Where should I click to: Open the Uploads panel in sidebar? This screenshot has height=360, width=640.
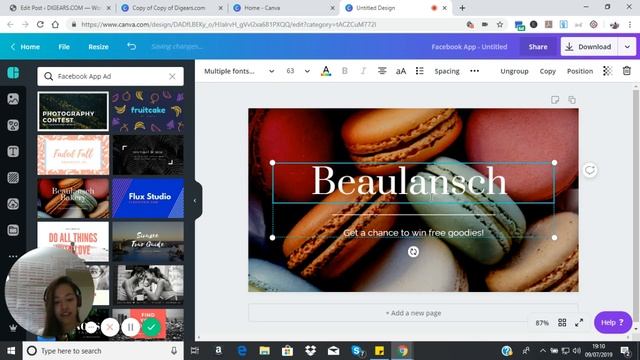(13, 204)
